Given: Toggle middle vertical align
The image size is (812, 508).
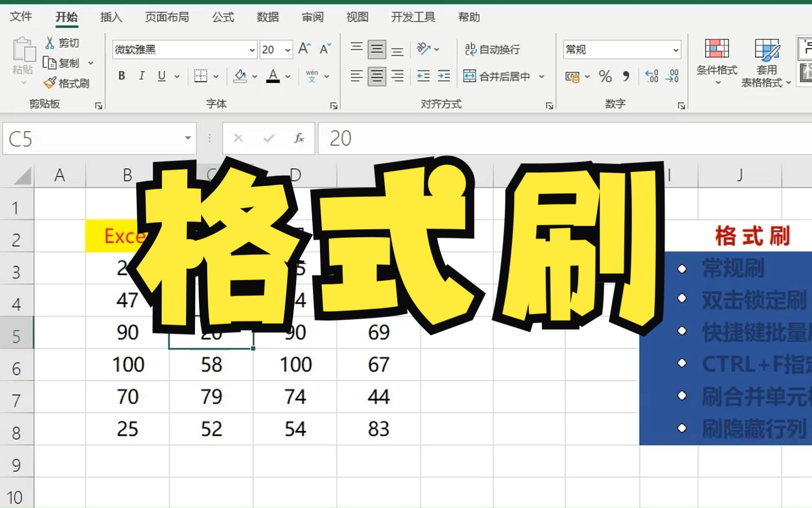Looking at the screenshot, I should pyautogui.click(x=377, y=49).
